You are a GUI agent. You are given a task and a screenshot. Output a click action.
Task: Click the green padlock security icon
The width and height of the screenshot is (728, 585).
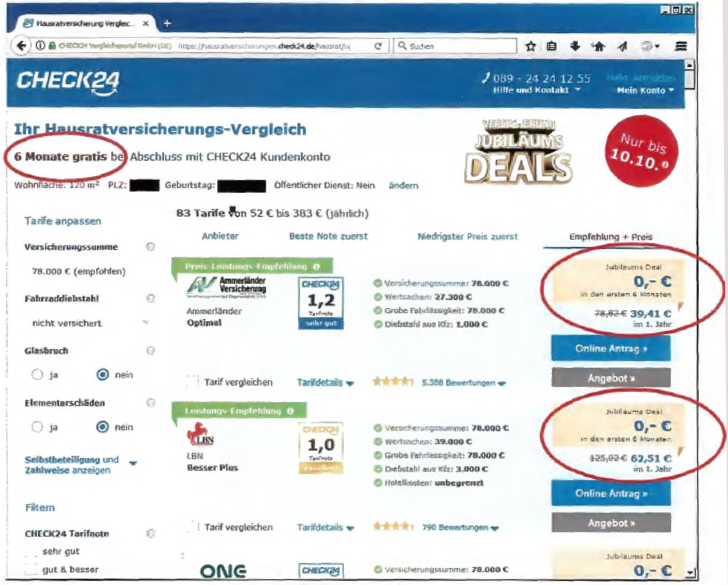pyautogui.click(x=52, y=46)
